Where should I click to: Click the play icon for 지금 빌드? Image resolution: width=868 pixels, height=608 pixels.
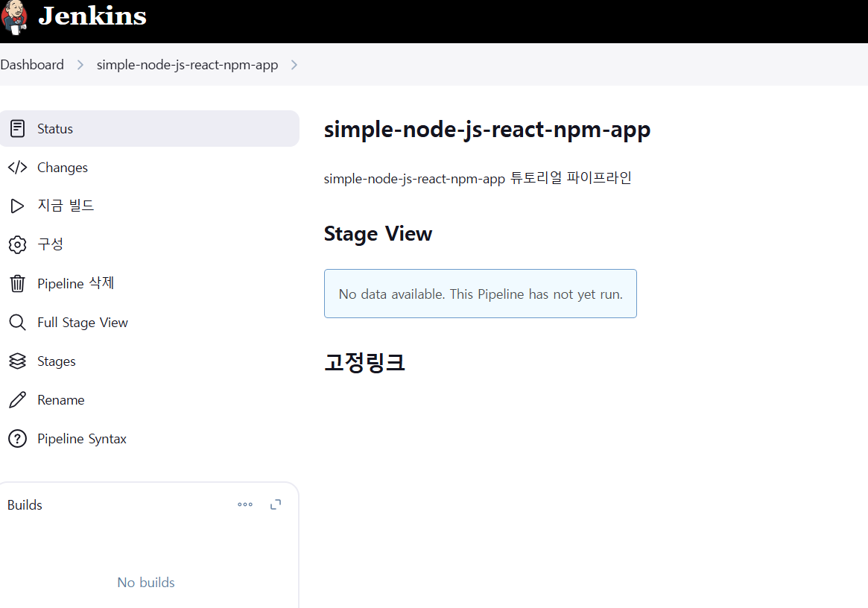18,206
